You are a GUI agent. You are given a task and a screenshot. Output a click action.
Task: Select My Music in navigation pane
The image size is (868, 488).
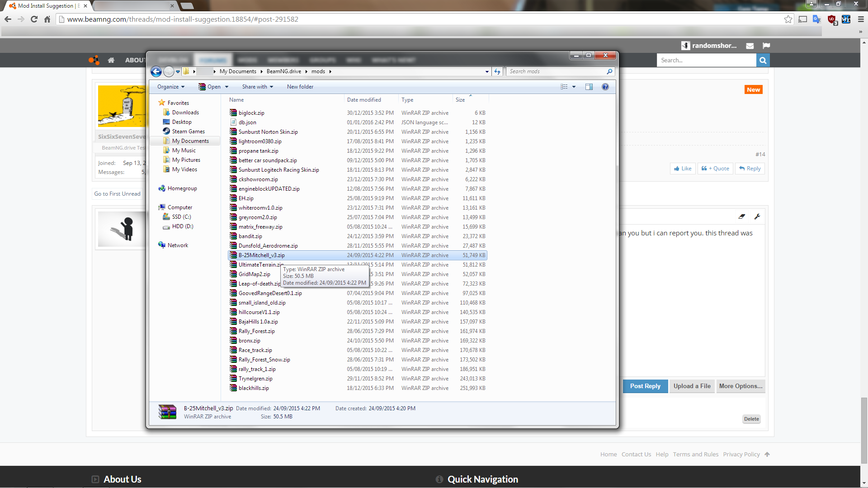184,150
